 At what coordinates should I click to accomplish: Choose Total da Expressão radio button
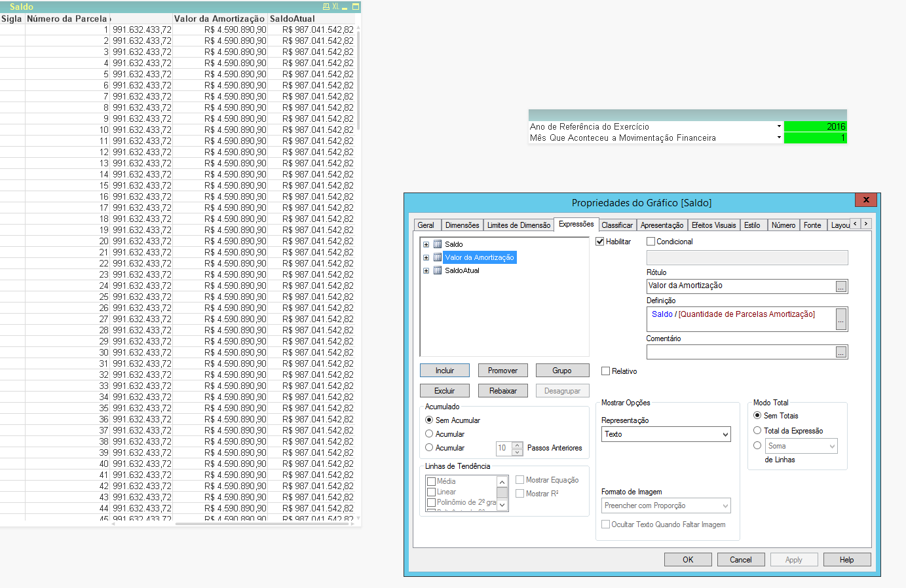(x=757, y=430)
